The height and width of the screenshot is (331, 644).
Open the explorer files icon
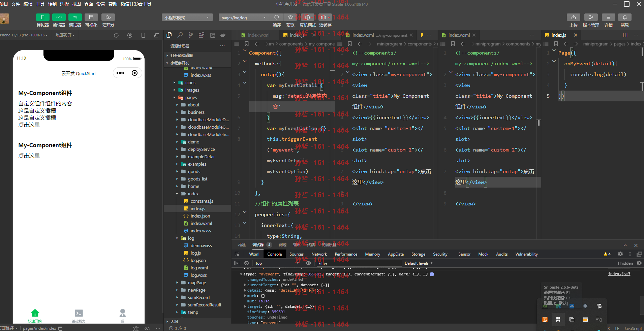169,35
